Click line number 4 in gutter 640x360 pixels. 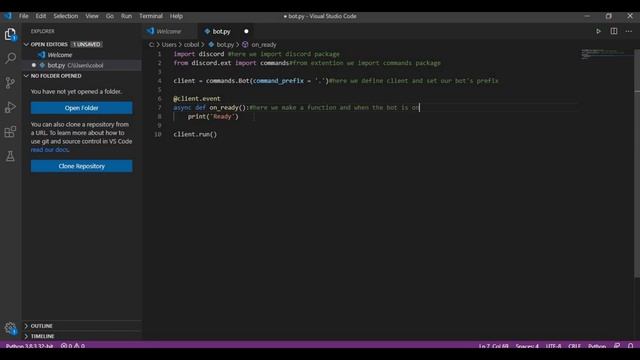pyautogui.click(x=159, y=81)
